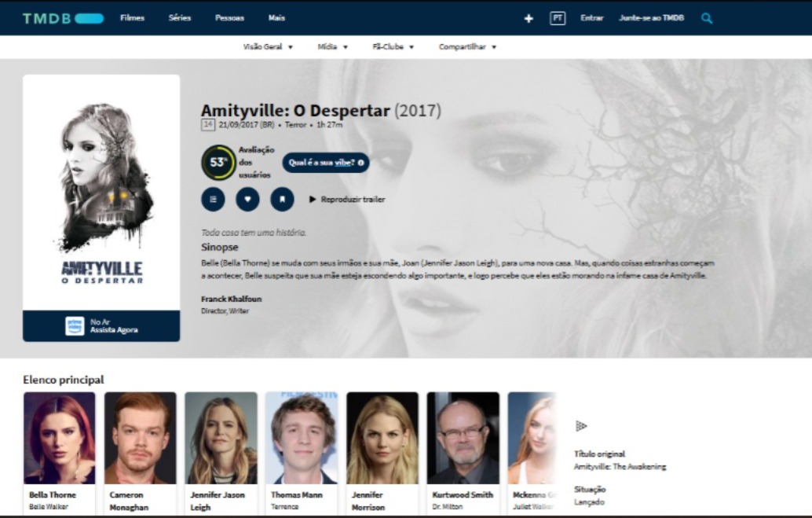This screenshot has width=812, height=518.
Task: Open the Compartilhar dropdown
Action: 467,47
